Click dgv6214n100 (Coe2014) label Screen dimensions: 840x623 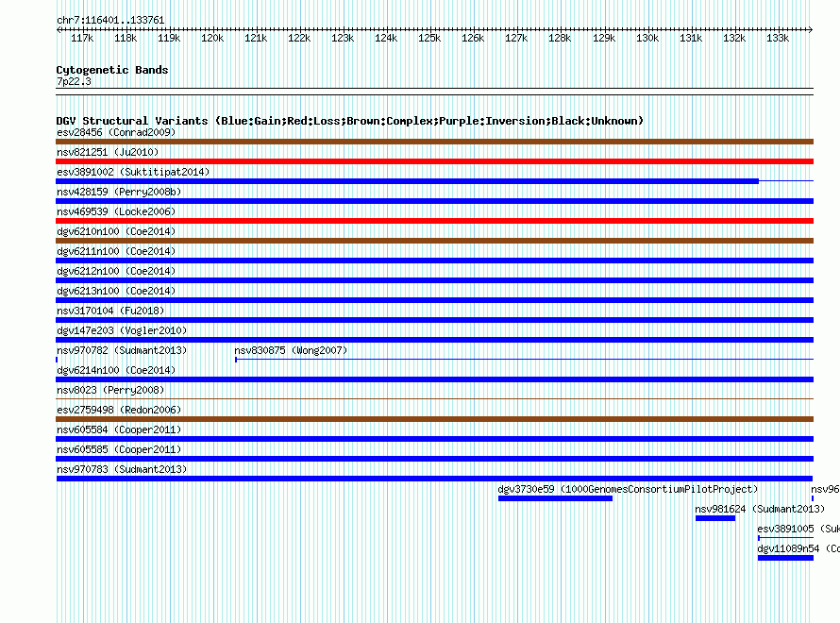pyautogui.click(x=116, y=370)
